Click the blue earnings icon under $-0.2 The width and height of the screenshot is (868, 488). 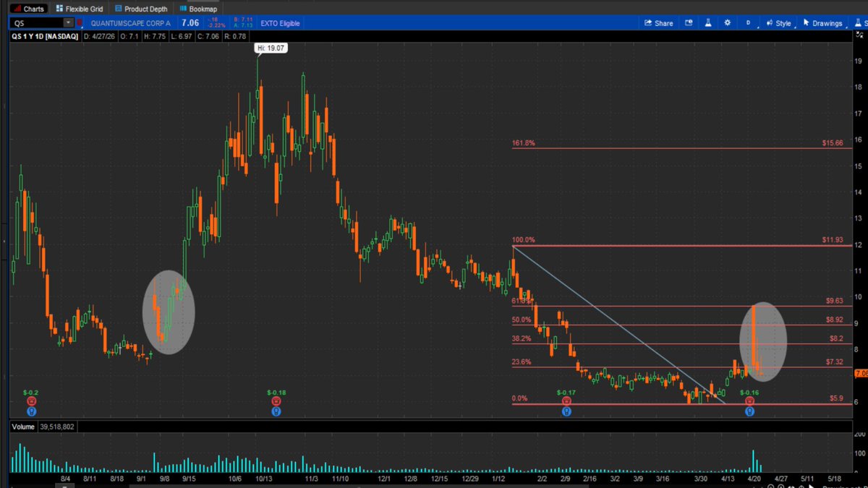click(x=32, y=411)
